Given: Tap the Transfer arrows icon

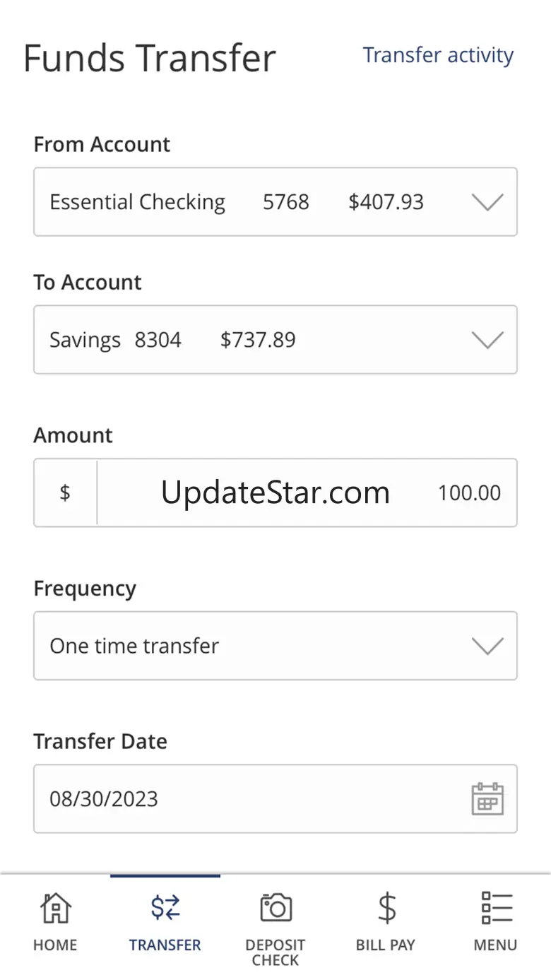Looking at the screenshot, I should pyautogui.click(x=165, y=907).
